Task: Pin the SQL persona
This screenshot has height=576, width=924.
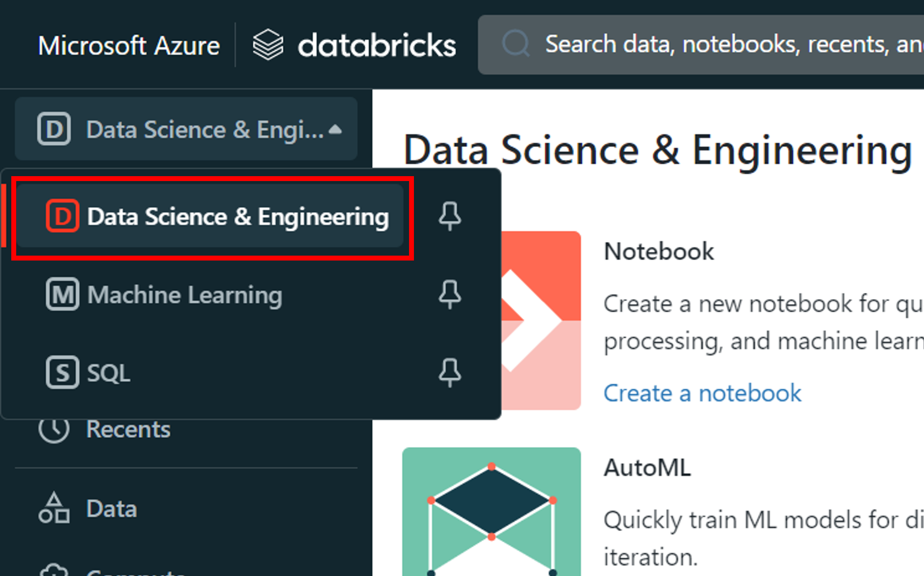Action: [x=450, y=372]
